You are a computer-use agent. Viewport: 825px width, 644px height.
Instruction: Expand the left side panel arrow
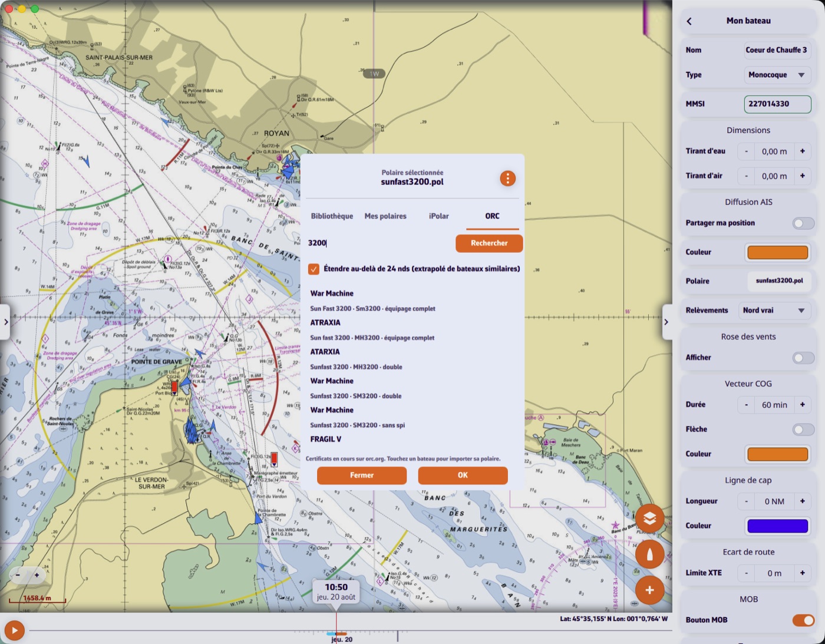pyautogui.click(x=5, y=322)
